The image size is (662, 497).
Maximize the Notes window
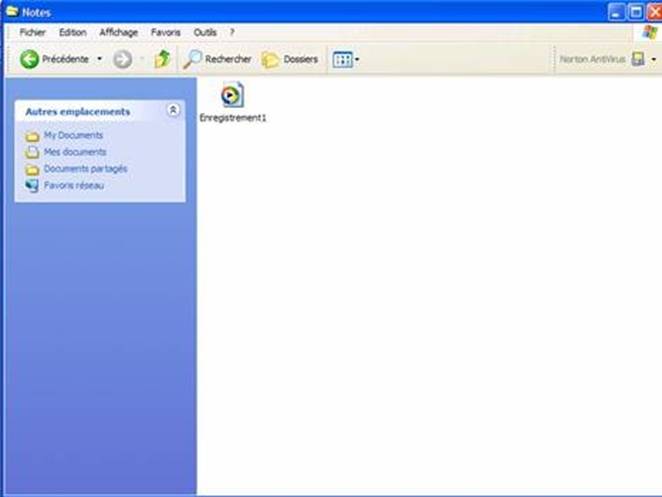pos(635,12)
